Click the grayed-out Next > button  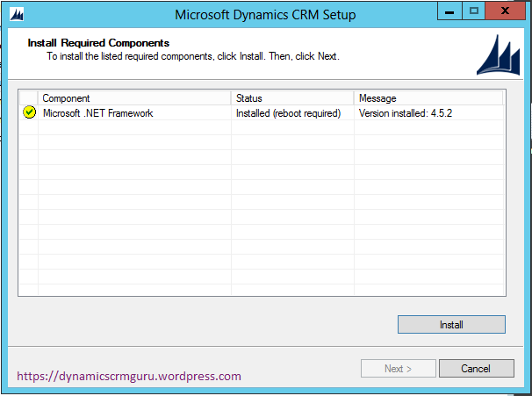398,369
